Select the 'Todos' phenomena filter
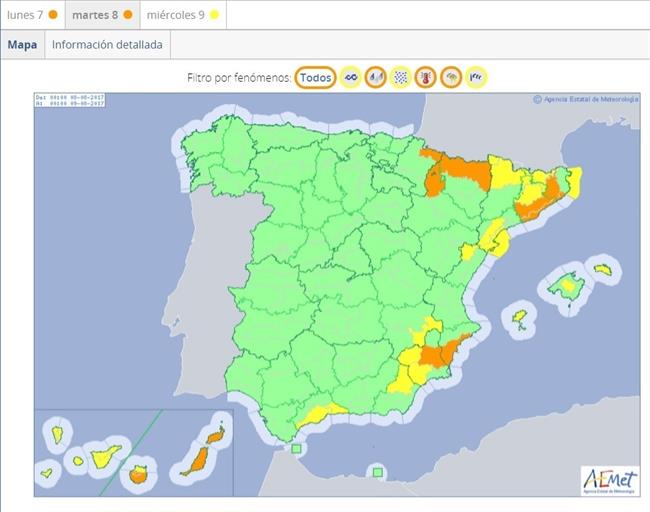The height and width of the screenshot is (512, 650). pyautogui.click(x=315, y=78)
